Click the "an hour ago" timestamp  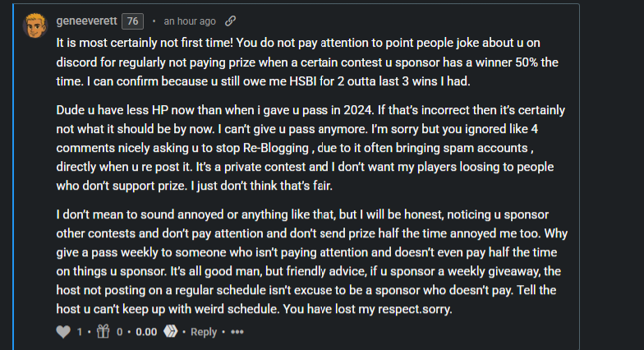coord(190,21)
